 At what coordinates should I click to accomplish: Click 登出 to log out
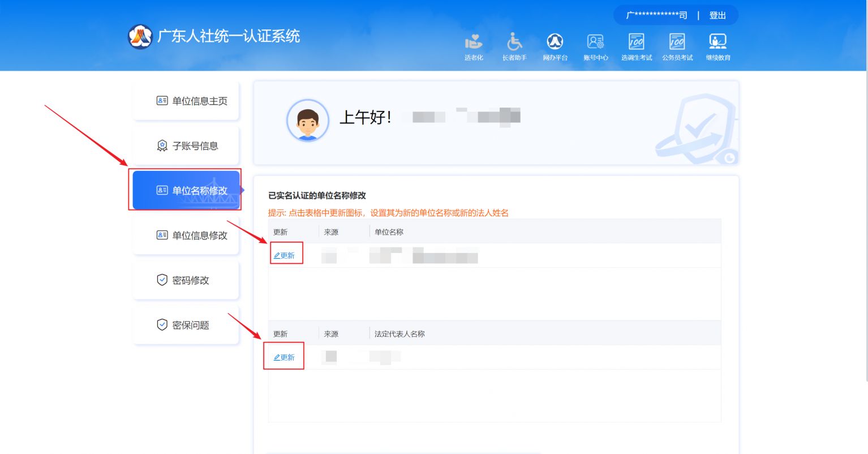(717, 15)
